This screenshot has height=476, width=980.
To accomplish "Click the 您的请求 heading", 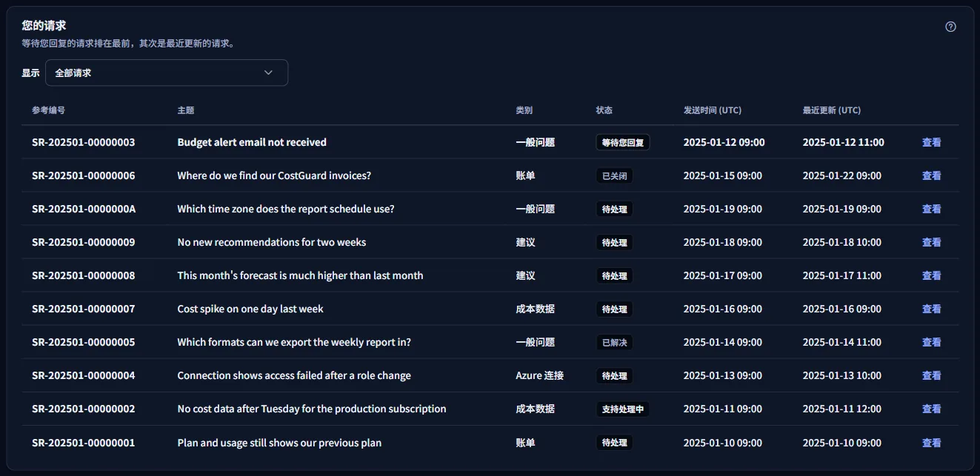I will tap(44, 26).
